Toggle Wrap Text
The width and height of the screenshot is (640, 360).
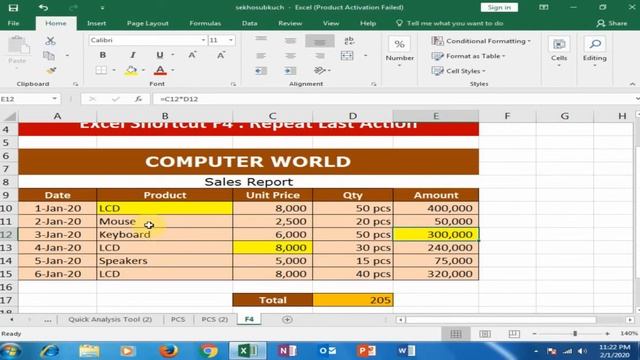coord(349,40)
